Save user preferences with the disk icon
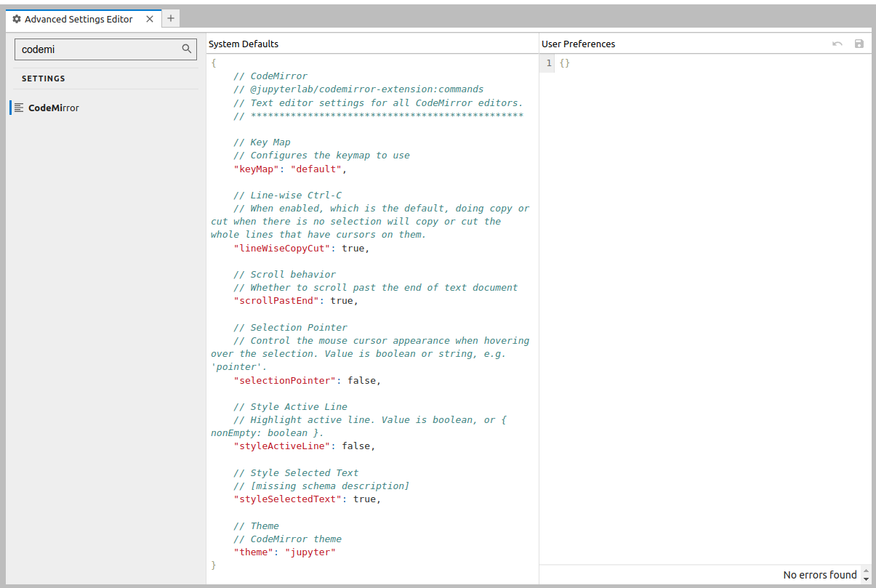Image resolution: width=876 pixels, height=588 pixels. (x=859, y=44)
